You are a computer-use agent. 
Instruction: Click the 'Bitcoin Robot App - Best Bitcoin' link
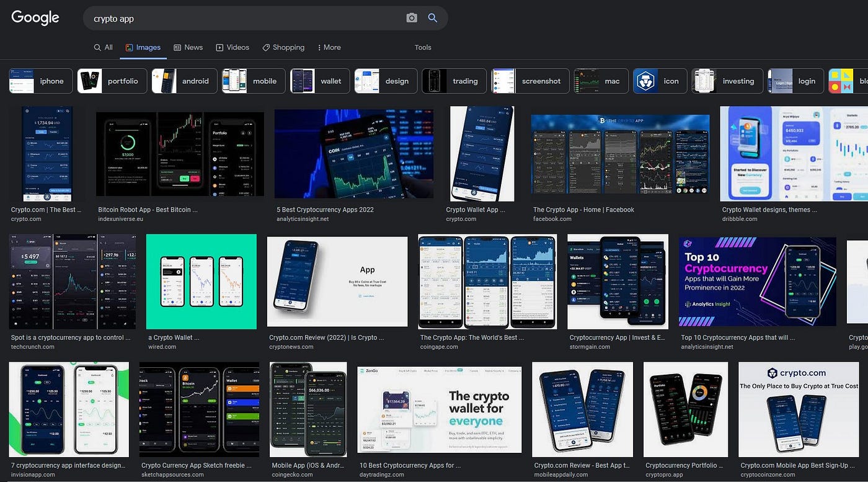click(x=148, y=210)
